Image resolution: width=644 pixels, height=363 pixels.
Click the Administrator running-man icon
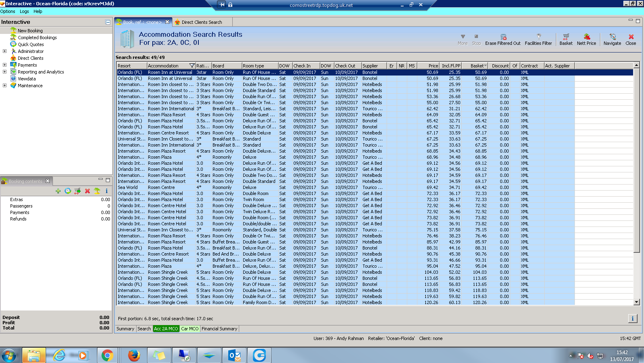tap(13, 51)
